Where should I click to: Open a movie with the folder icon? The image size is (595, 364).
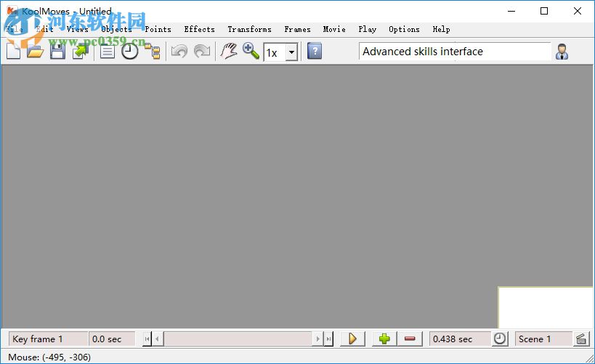36,52
